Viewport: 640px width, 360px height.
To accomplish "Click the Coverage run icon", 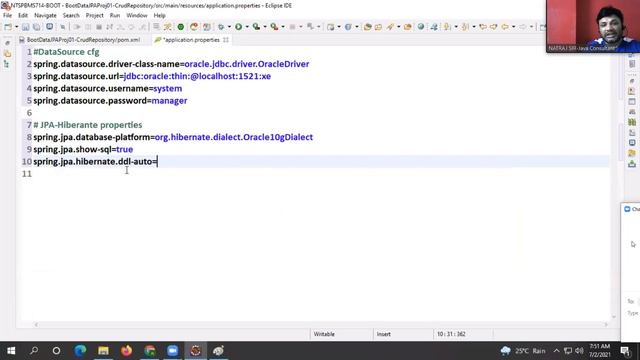I will (256, 27).
